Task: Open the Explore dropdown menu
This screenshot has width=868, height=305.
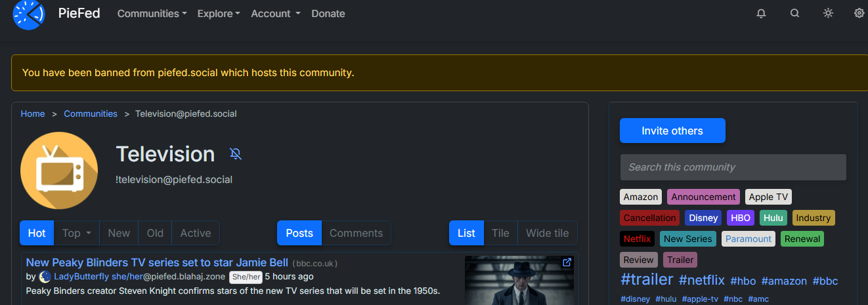Action: click(x=218, y=14)
